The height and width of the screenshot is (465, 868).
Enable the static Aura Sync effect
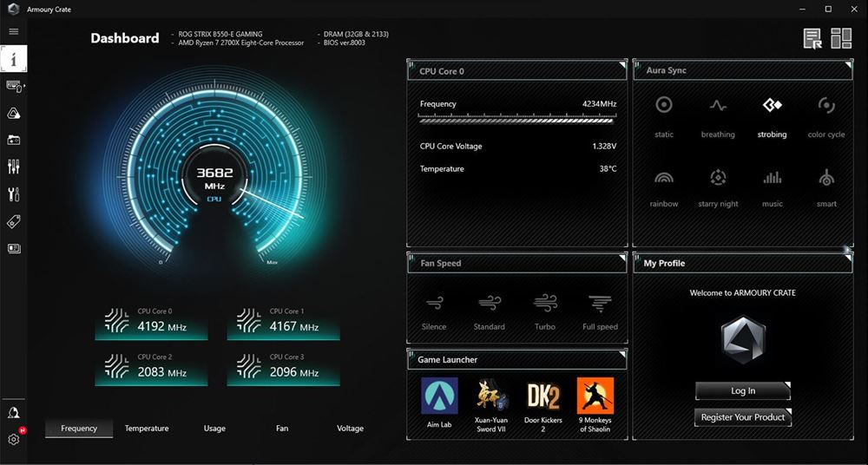pos(664,116)
